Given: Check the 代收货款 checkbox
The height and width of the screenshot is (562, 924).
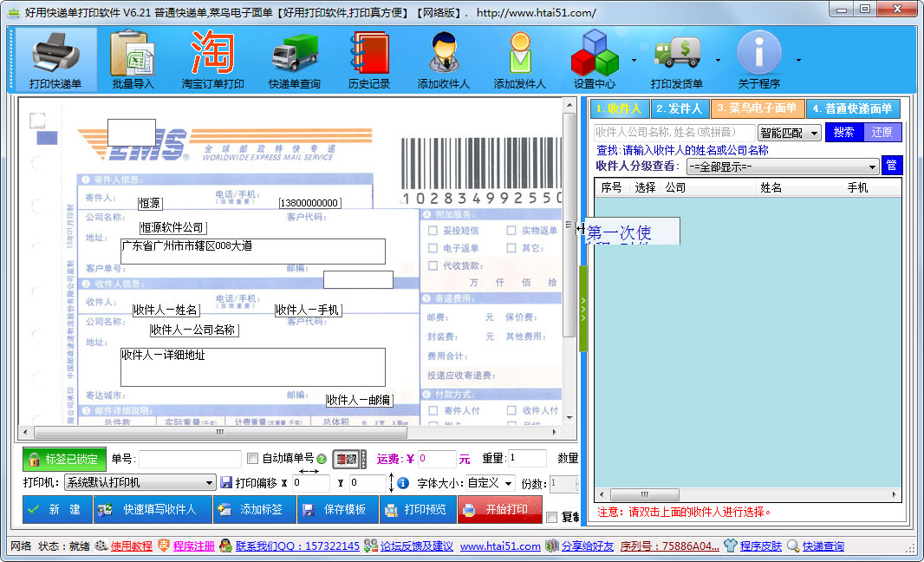Looking at the screenshot, I should pyautogui.click(x=433, y=266).
